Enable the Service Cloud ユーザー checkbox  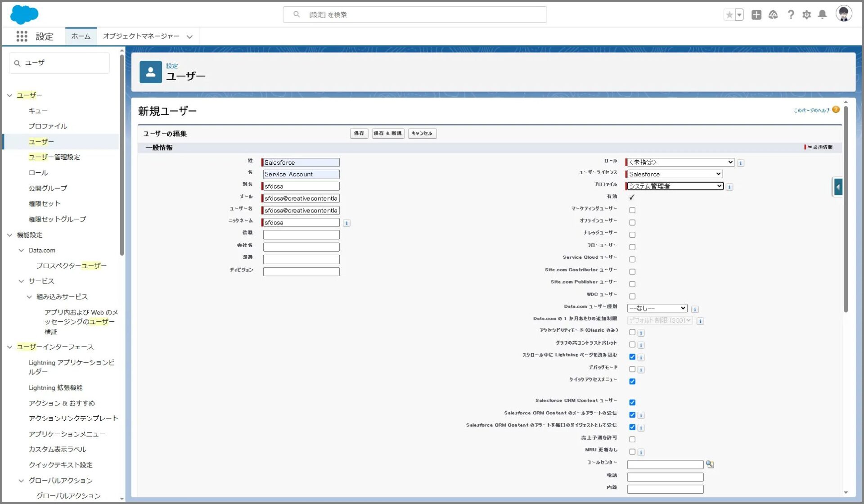coord(632,259)
